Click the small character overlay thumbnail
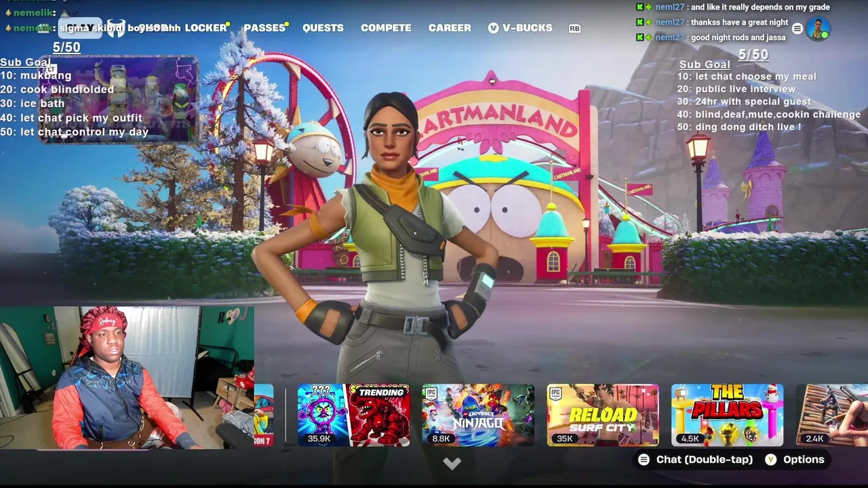 pyautogui.click(x=119, y=99)
